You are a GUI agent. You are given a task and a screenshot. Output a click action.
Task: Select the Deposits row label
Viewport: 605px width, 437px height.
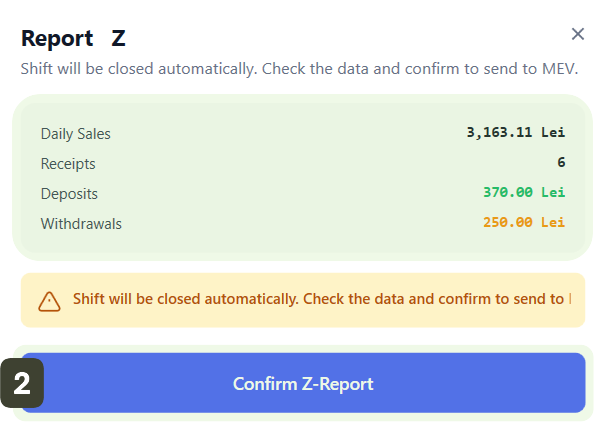[x=69, y=194]
